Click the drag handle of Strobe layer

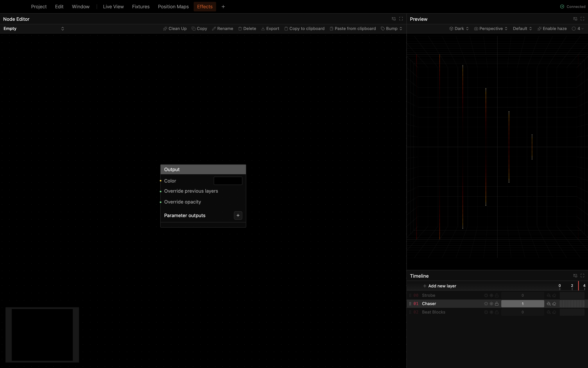click(410, 296)
